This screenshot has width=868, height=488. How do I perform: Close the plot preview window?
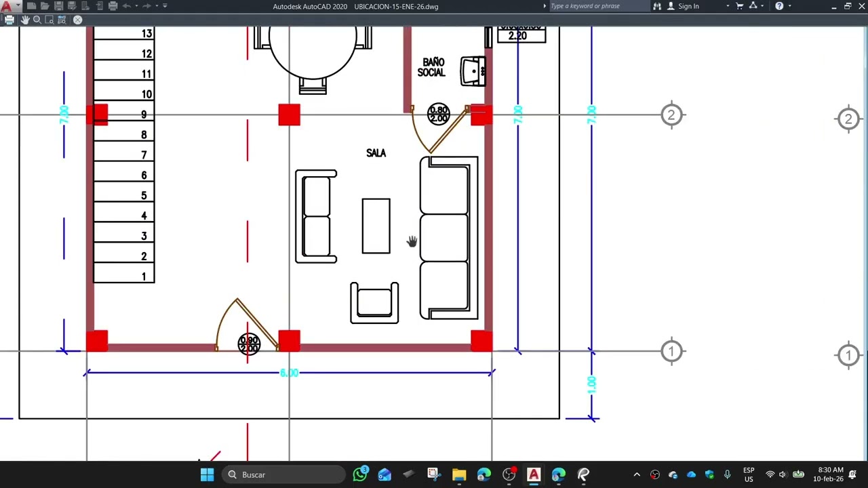point(78,20)
